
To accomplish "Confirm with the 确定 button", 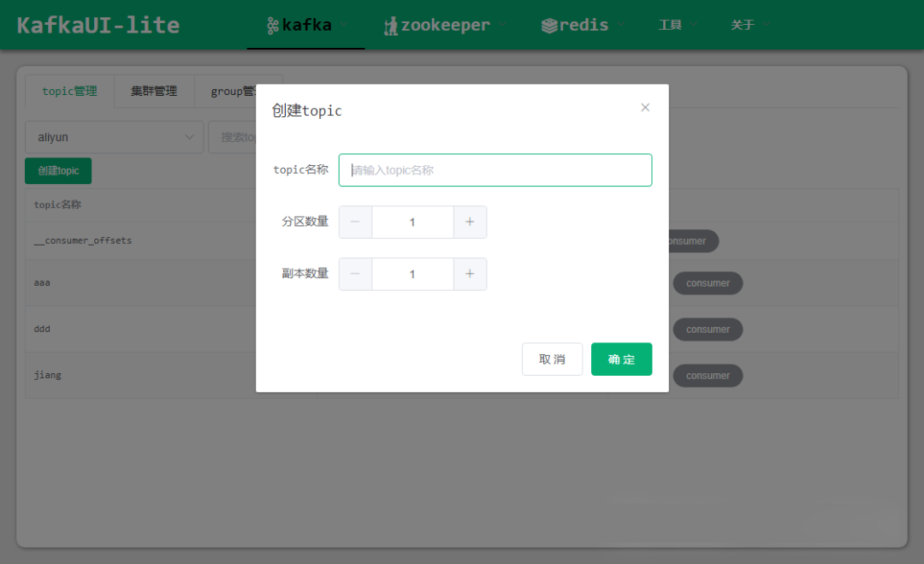I will pos(621,359).
